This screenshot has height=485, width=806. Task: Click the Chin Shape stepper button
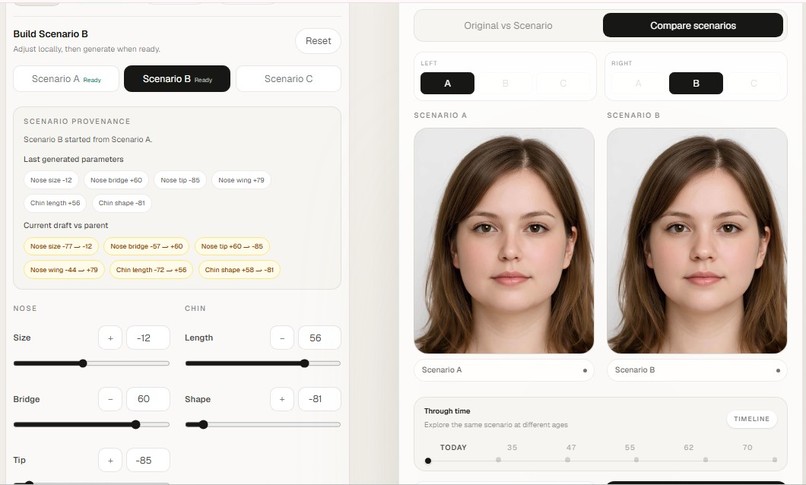(282, 399)
